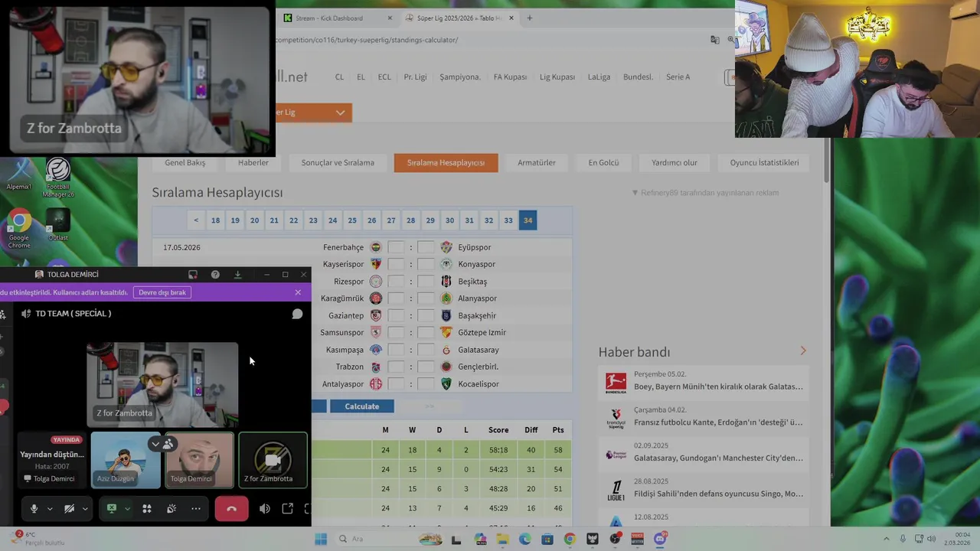Close the Kick Dashboard browser tab
The image size is (980, 551).
(x=390, y=18)
